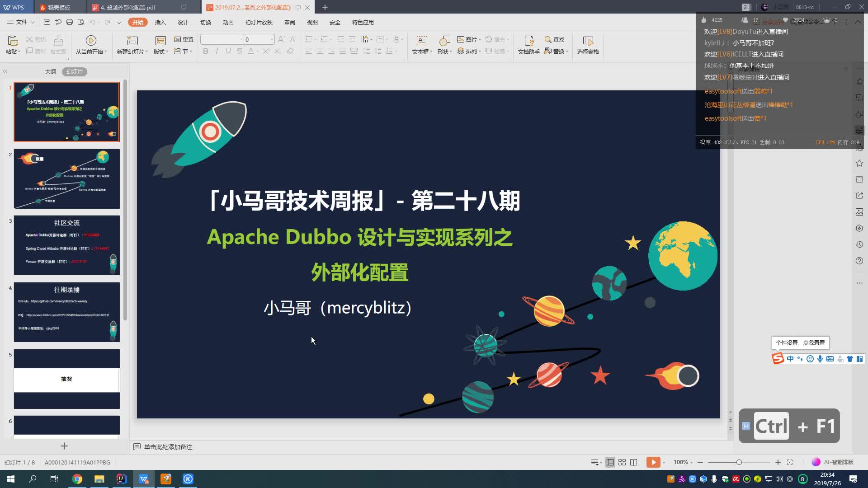This screenshot has width=868, height=488.
Task: Toggle Bold formatting
Action: [x=206, y=52]
